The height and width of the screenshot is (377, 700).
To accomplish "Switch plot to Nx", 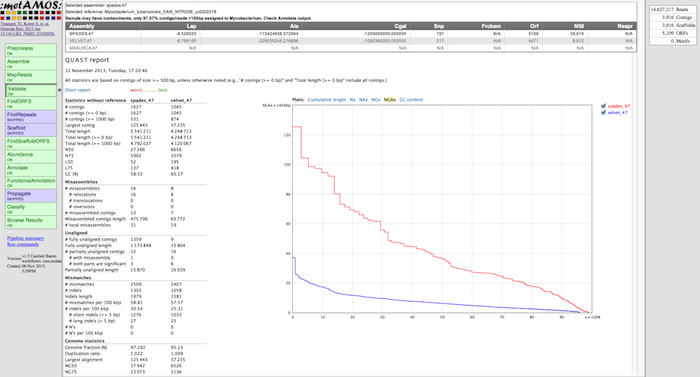I will pyautogui.click(x=352, y=100).
